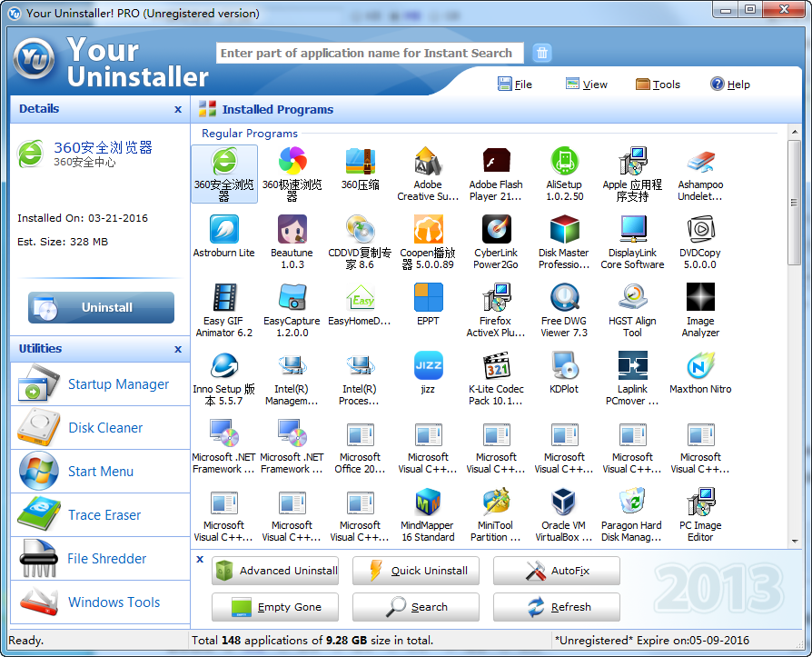Close the Details panel
The height and width of the screenshot is (657, 812).
178,109
